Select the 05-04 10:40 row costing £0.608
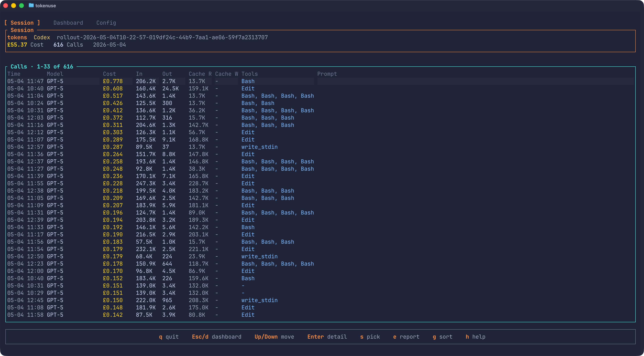This screenshot has height=356, width=644. (320, 88)
